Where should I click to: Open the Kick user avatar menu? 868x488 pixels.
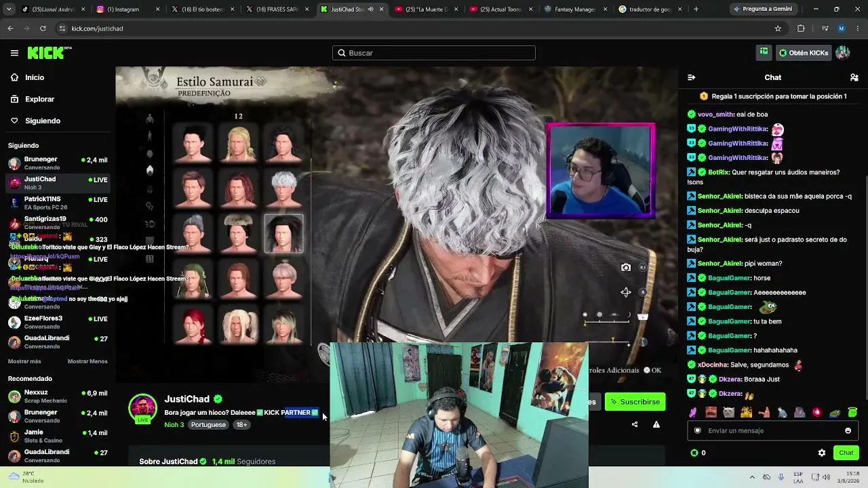tap(843, 53)
